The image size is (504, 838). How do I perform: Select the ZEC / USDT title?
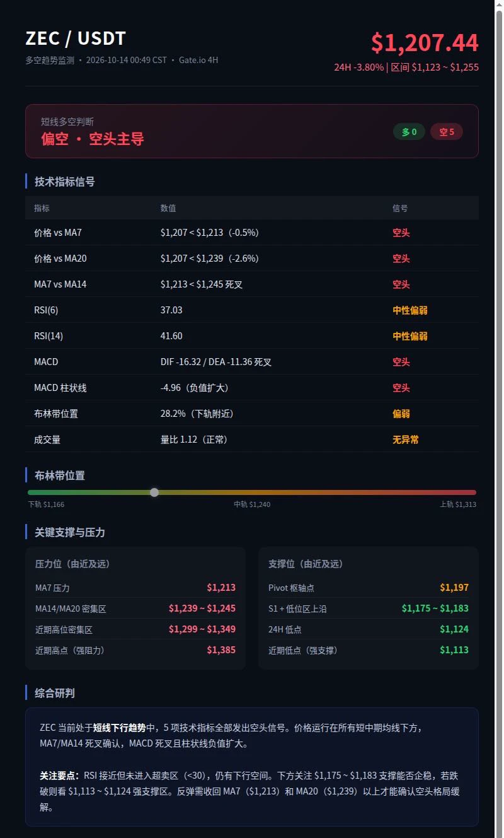click(x=76, y=38)
